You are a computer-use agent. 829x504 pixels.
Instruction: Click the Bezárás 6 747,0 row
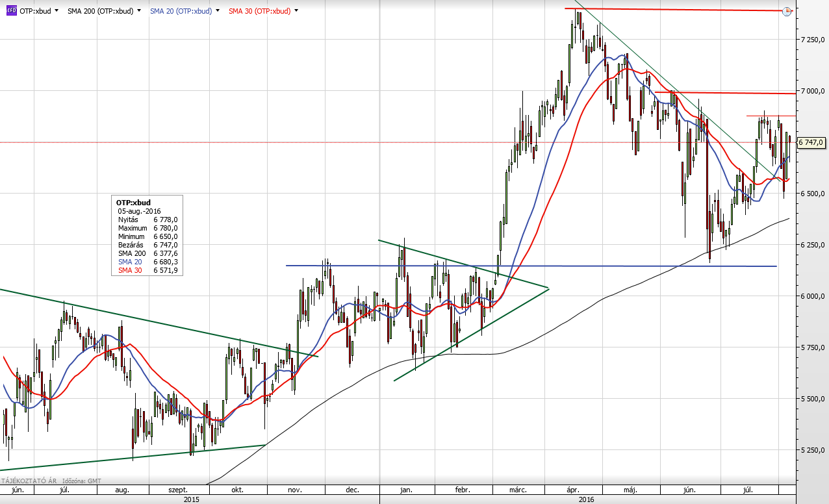(148, 245)
